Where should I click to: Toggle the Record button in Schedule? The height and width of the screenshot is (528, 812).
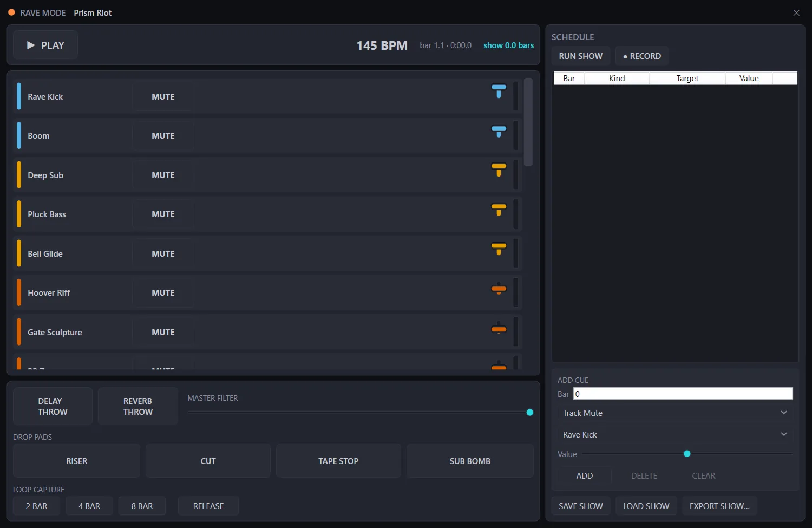pos(642,56)
